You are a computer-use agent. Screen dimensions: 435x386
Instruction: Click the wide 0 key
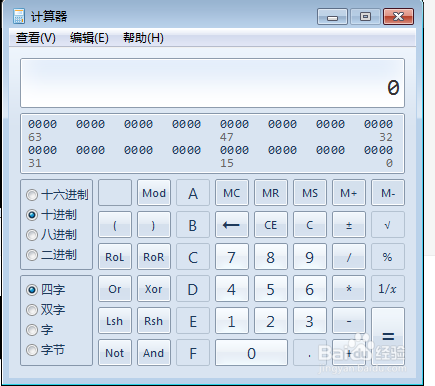point(251,353)
